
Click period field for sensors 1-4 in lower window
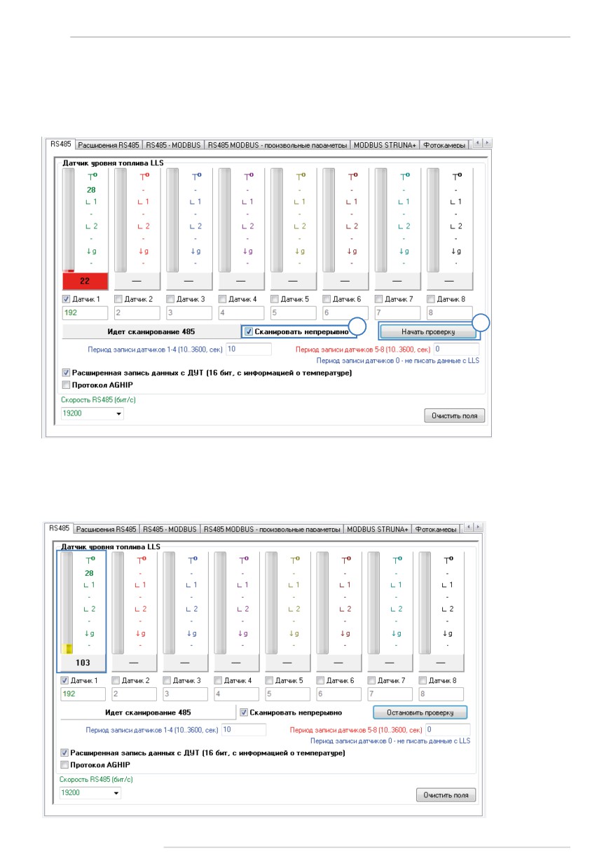click(x=244, y=730)
